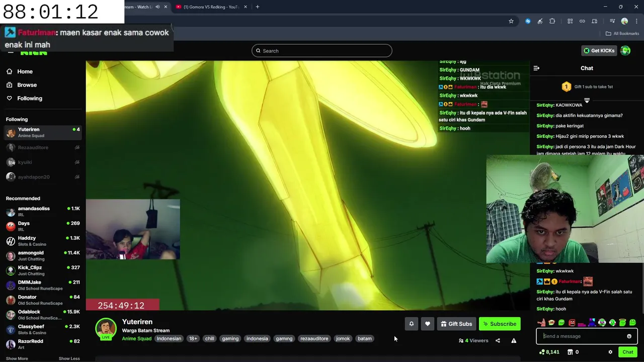Insert the Patrick emote into chat
Screen dimensions: 644x362
point(541,323)
